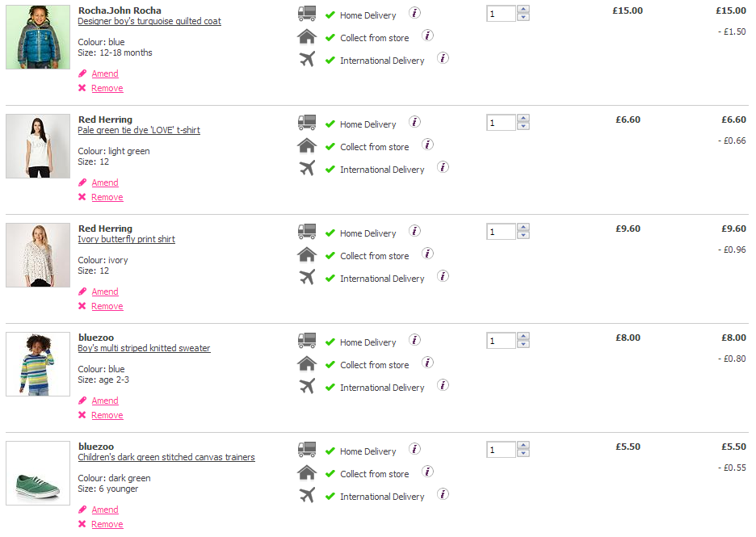Click International Delivery info icon for butterfly shirt
The width and height of the screenshot is (756, 537).
click(x=443, y=276)
